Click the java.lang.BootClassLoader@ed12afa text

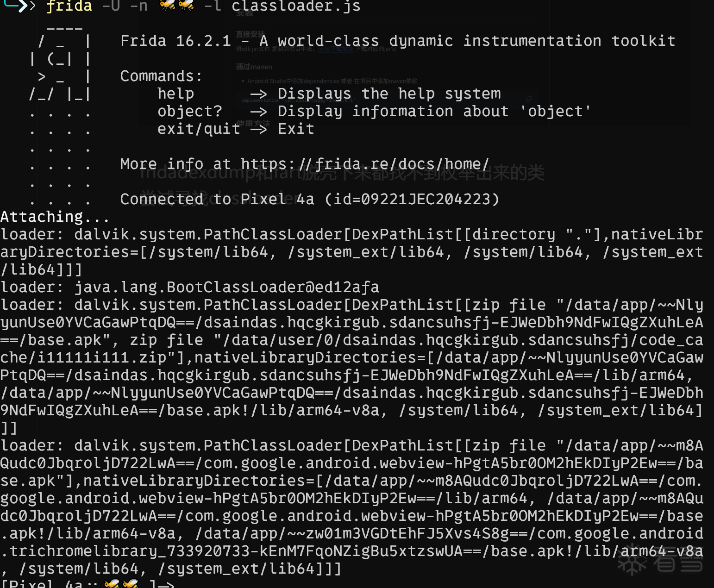[226, 287]
